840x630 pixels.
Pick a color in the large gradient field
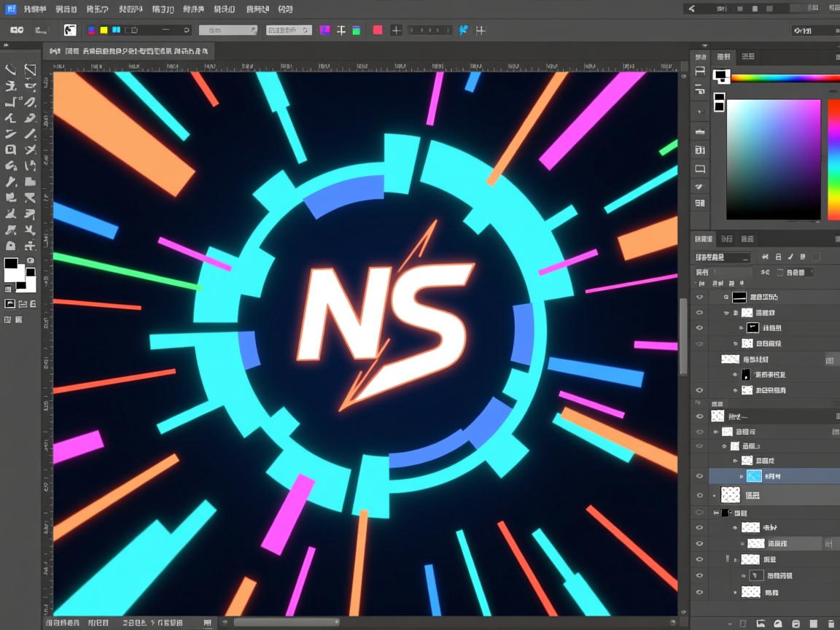point(774,159)
